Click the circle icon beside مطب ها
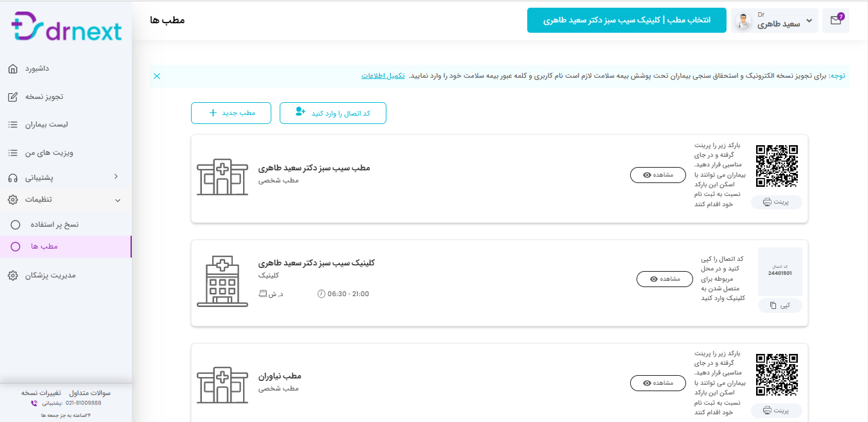The width and height of the screenshot is (868, 422). tap(16, 247)
